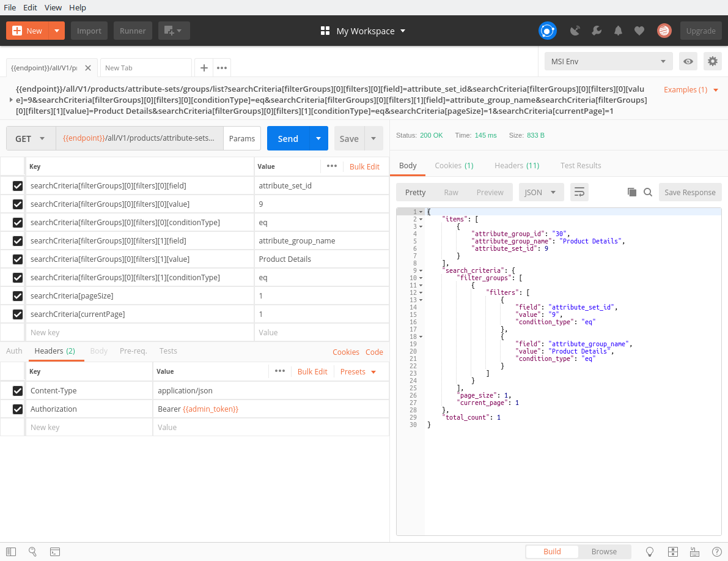This screenshot has width=728, height=561.
Task: Expand the Examples (1) dropdown
Action: pos(691,90)
